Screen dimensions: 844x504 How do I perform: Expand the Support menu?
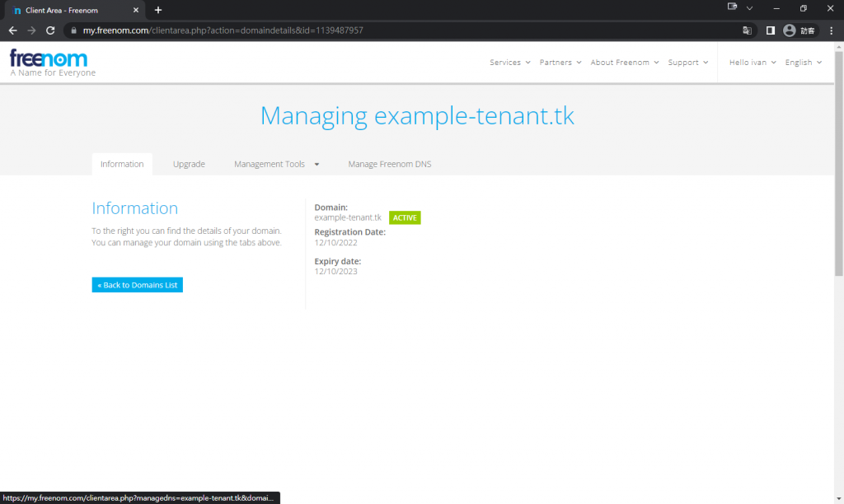pos(688,63)
